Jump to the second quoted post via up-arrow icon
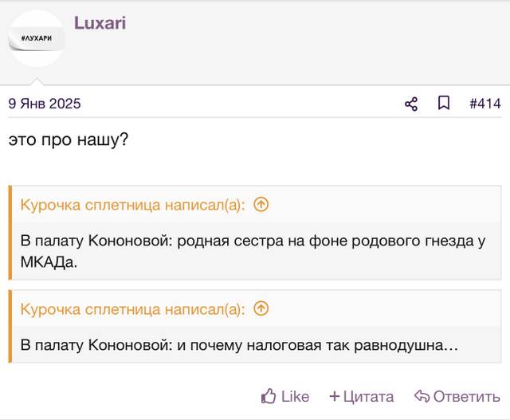 (x=261, y=308)
